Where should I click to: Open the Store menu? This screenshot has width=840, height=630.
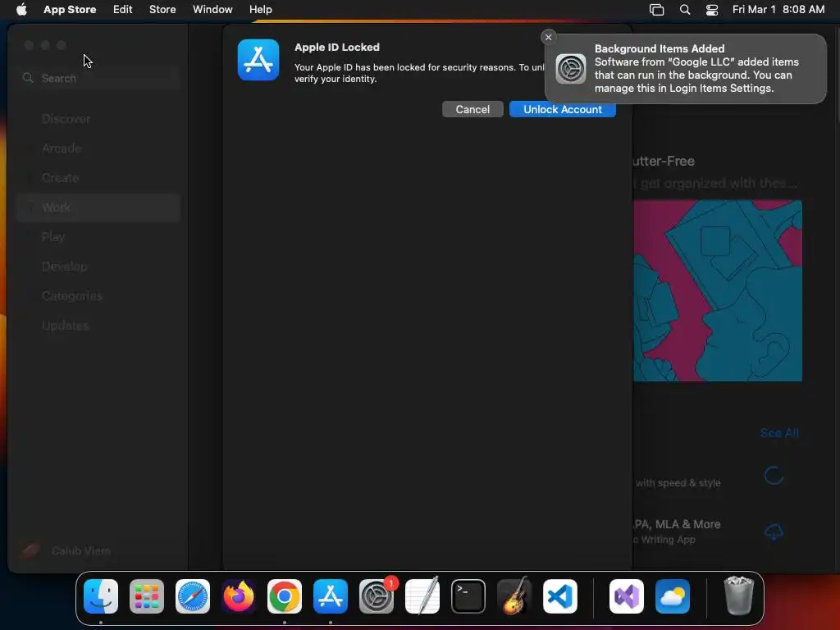click(x=162, y=9)
